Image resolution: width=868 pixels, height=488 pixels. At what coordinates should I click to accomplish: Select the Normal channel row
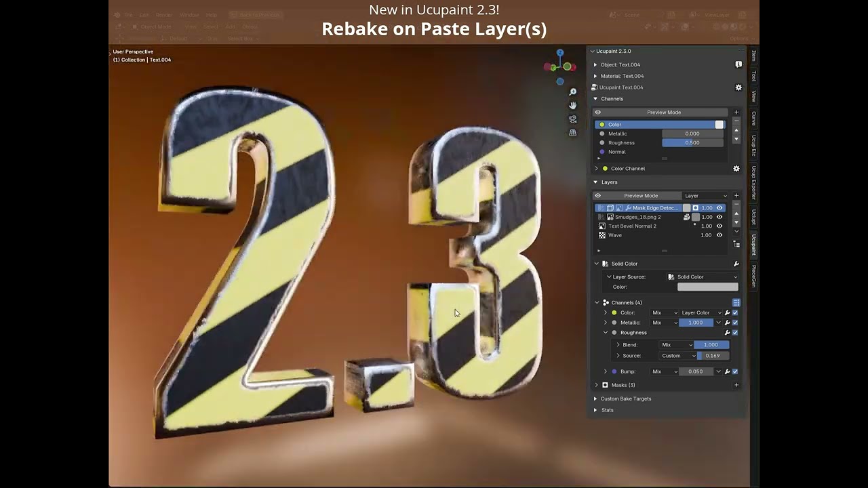661,152
